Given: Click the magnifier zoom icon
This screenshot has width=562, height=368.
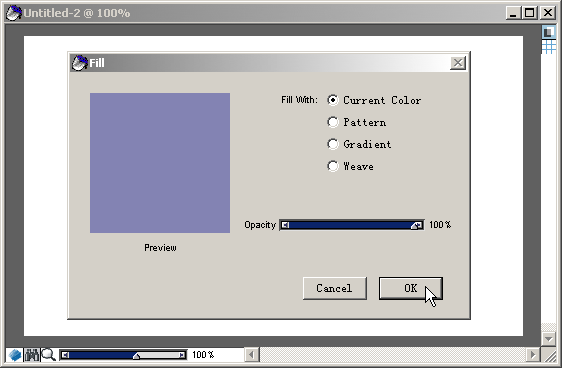Looking at the screenshot, I should [48, 355].
